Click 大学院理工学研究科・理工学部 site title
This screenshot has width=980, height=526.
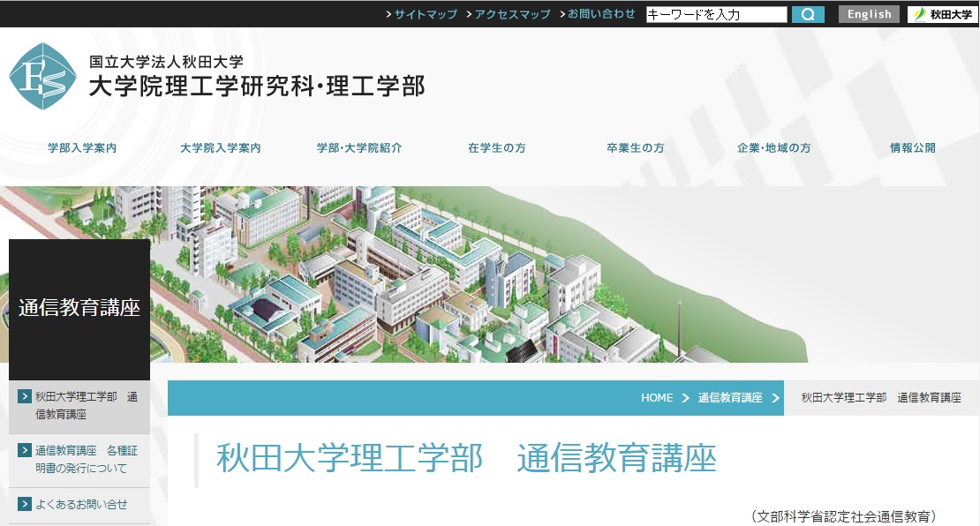pos(257,86)
